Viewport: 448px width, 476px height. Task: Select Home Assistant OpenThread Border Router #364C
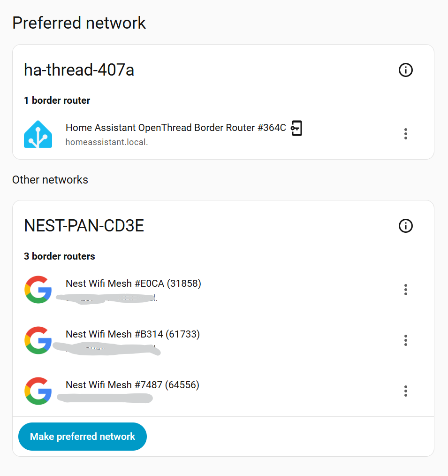(x=175, y=128)
